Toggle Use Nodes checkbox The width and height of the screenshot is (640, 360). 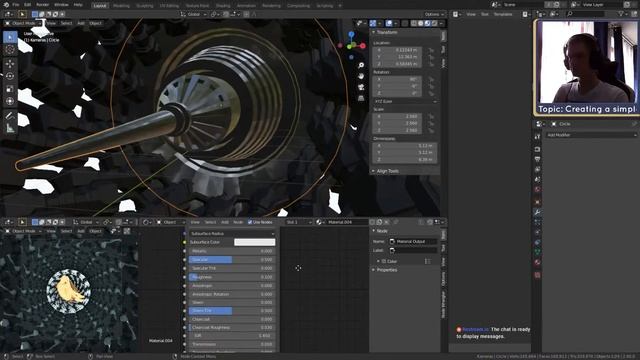point(250,222)
